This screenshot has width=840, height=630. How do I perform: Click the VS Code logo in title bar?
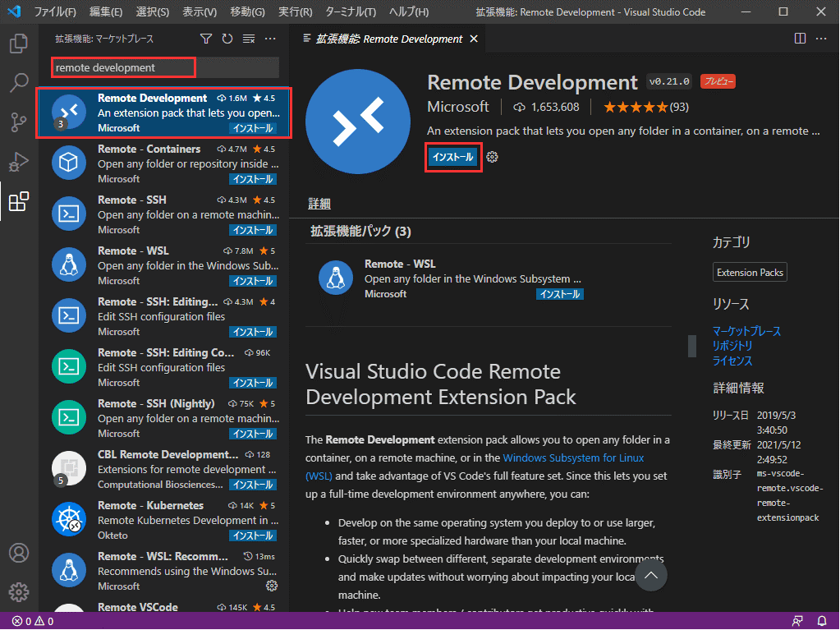15,11
